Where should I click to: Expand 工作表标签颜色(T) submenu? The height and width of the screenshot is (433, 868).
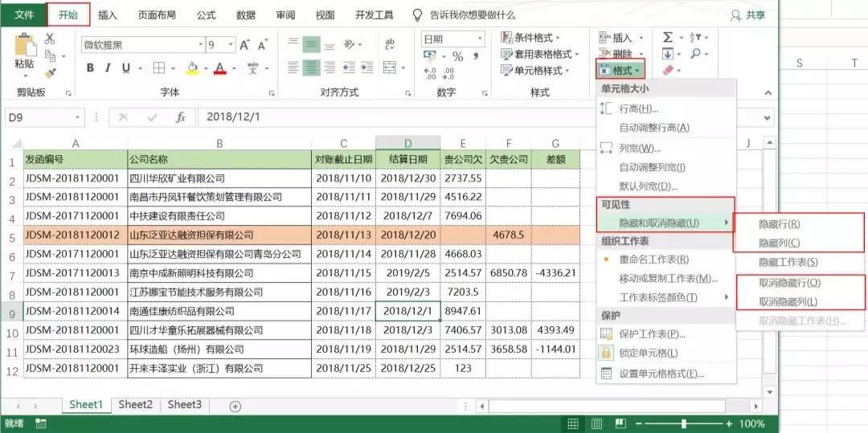pyautogui.click(x=666, y=297)
